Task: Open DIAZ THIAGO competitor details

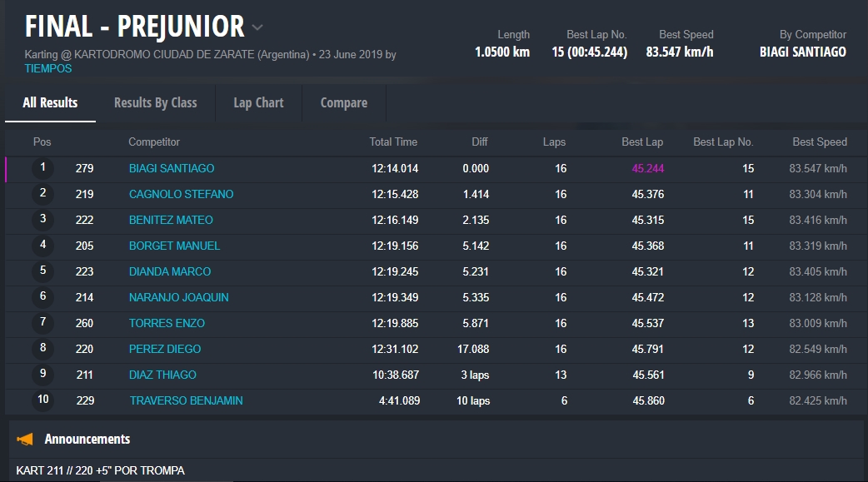Action: coord(162,375)
